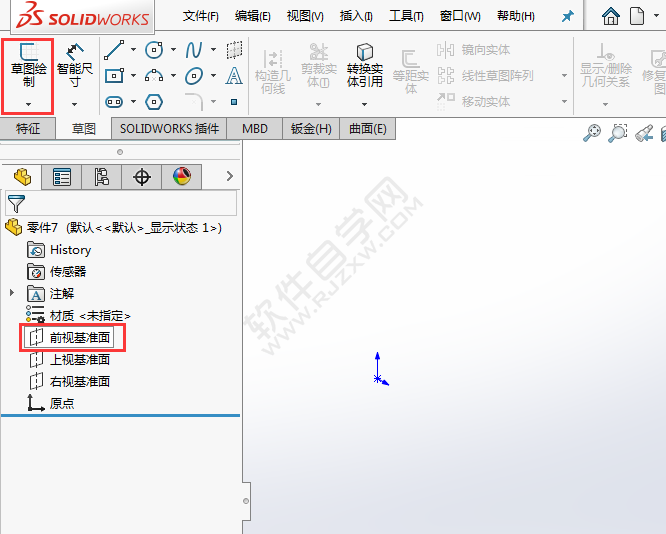Screen dimensions: 666x534
Task: Open the ConfigurationManager tab
Action: pos(102,177)
